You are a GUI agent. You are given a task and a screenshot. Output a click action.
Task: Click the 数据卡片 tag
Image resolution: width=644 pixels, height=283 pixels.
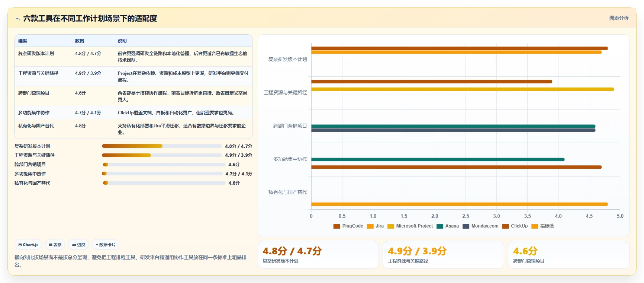[x=106, y=245]
